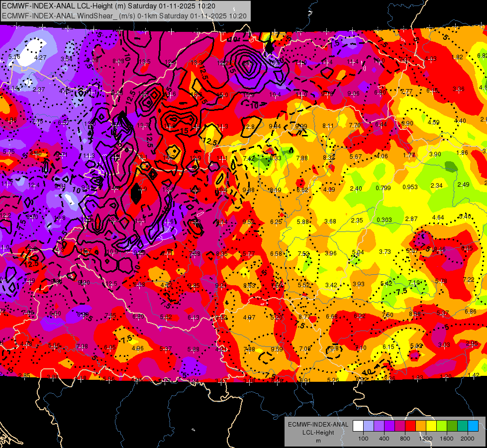Click the map value 4.27
This screenshot has width=487, height=448.
click(x=40, y=58)
